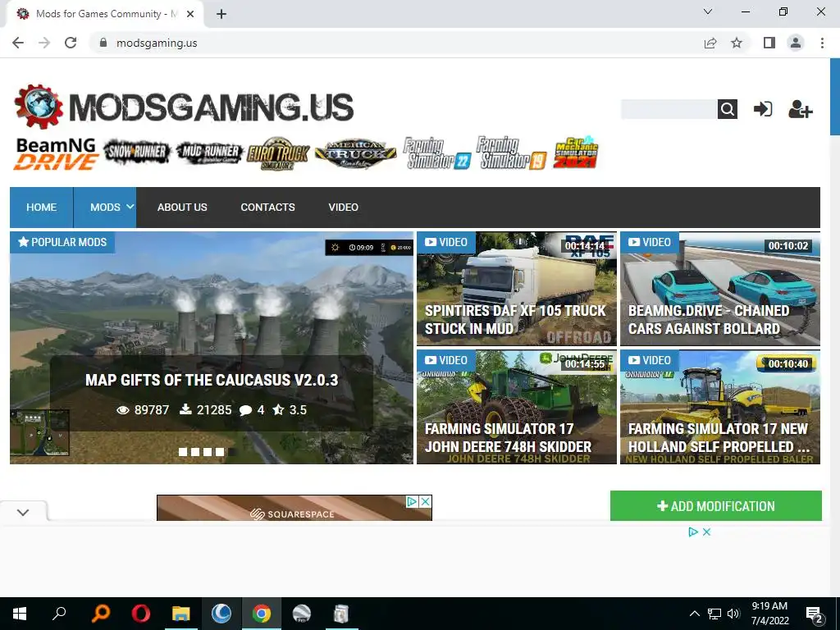Click the volume speaker tray icon

(x=733, y=614)
